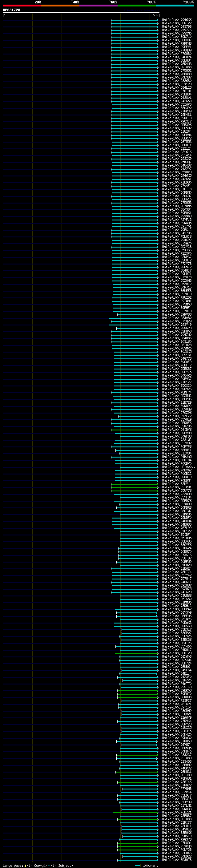Screen dimensions: 197x868
Task: Select the UniRef100_Q3Z8D3 label
Action: (177, 494)
